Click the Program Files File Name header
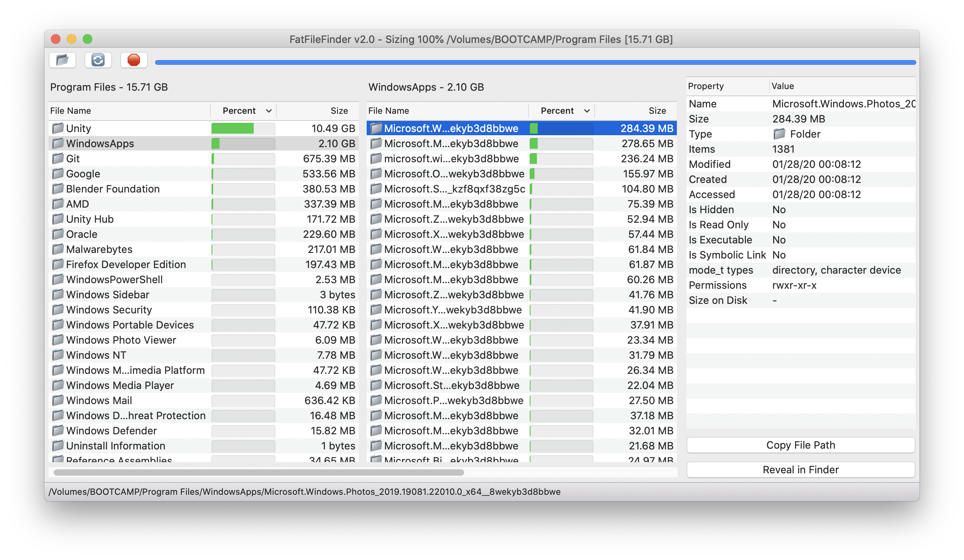The height and width of the screenshot is (560, 964). [x=129, y=111]
